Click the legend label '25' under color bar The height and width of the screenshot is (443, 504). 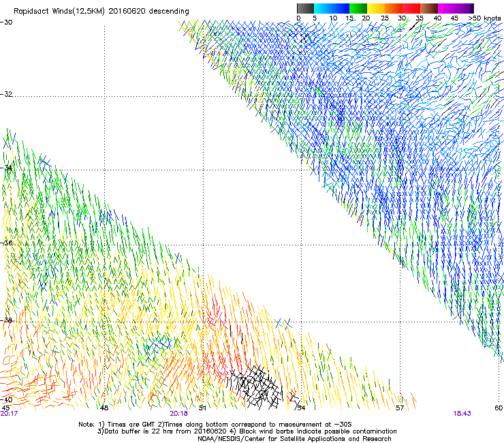click(x=384, y=18)
